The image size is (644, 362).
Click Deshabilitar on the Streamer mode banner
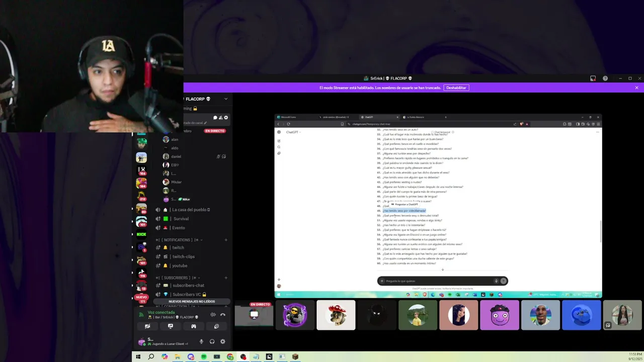[456, 87]
